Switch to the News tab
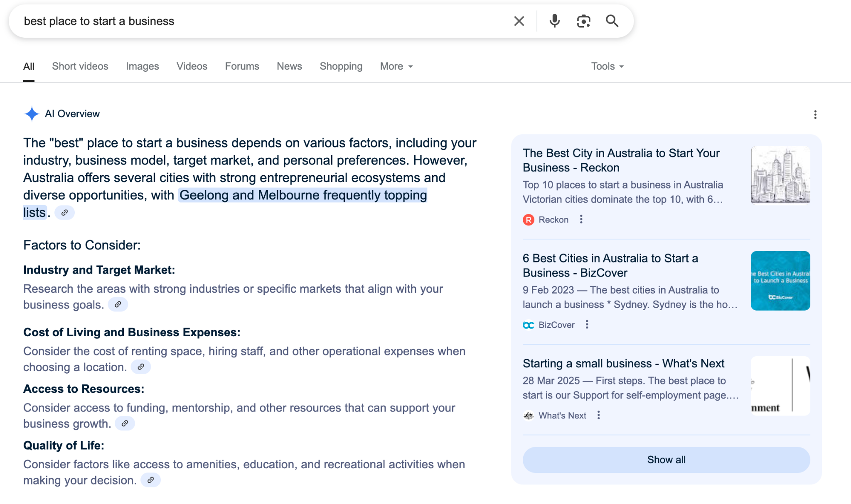 (290, 66)
